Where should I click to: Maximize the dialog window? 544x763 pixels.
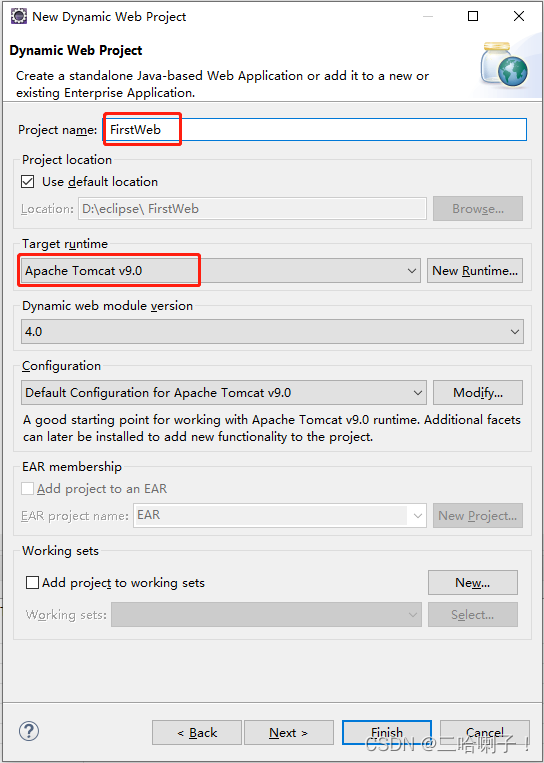473,16
